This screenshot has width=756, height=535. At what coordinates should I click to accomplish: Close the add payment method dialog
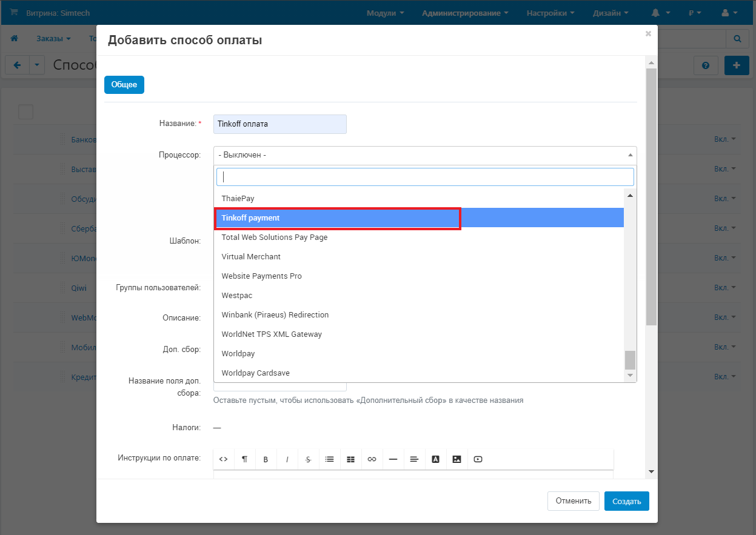coord(648,34)
